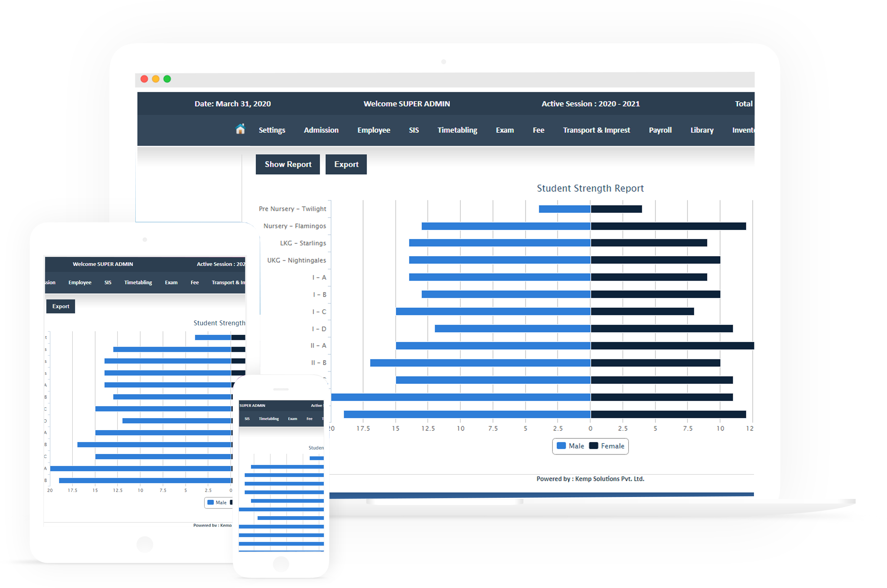
Task: Click the laptop Export button
Action: coord(346,164)
